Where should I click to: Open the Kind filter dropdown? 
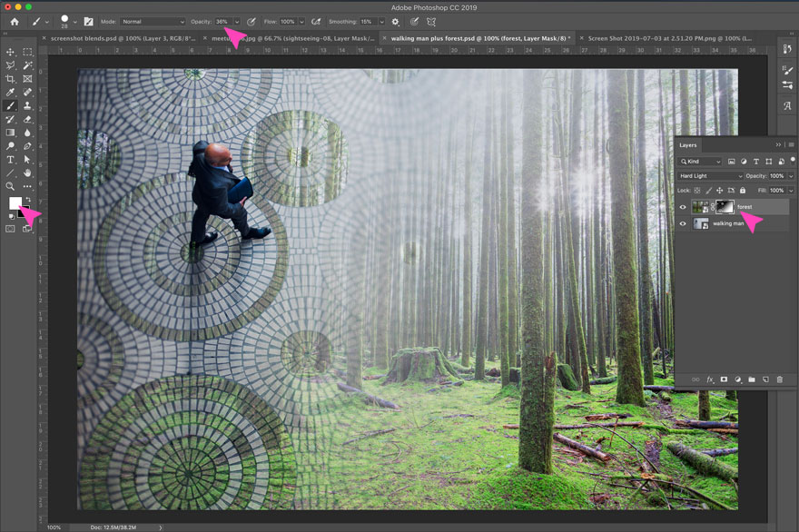(x=699, y=162)
